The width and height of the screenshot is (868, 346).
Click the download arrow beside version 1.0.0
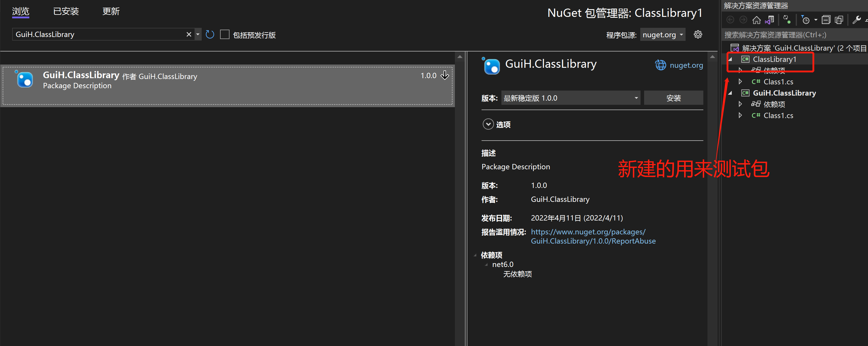[x=445, y=75]
